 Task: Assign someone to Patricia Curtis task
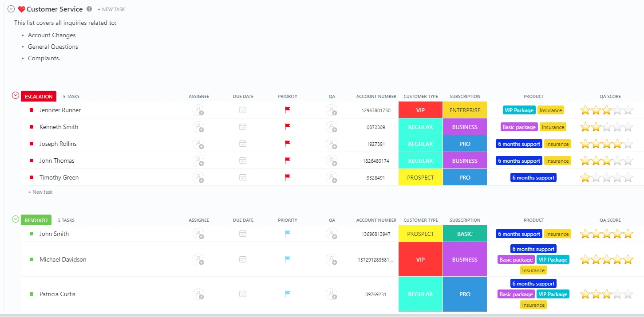[x=198, y=294]
